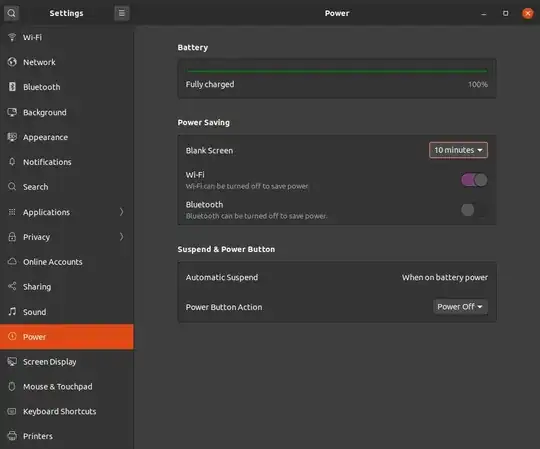Viewport: 540px width, 449px height.
Task: Click the Wi-Fi signal icon in the sidebar
Action: point(12,37)
